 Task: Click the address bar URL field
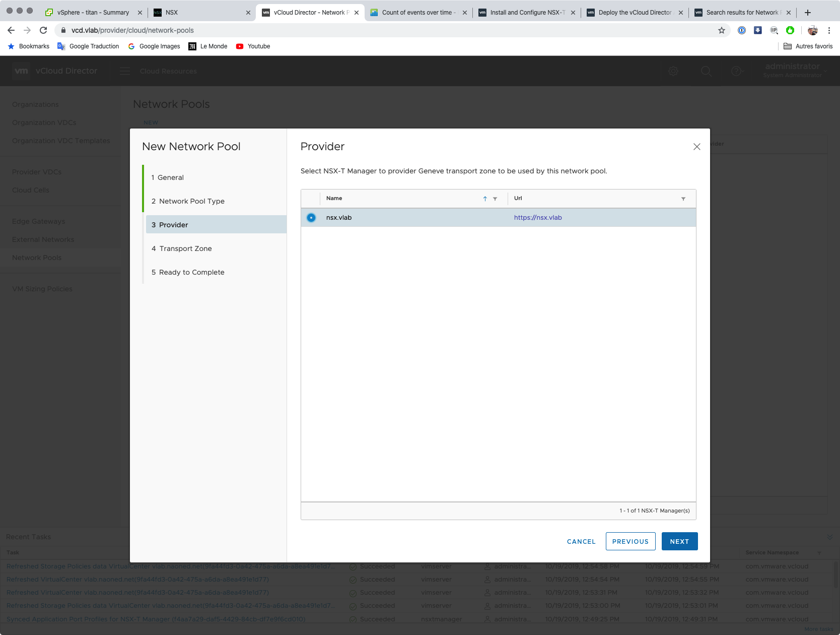[353, 30]
